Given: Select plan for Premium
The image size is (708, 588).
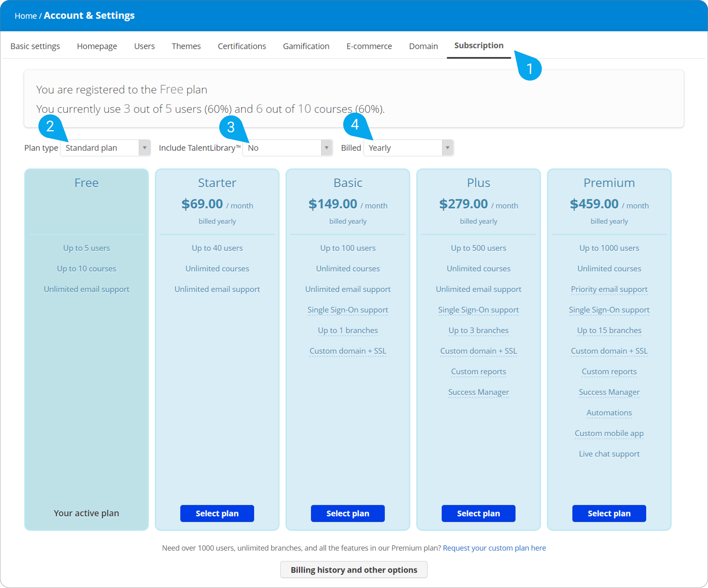Looking at the screenshot, I should pos(609,513).
